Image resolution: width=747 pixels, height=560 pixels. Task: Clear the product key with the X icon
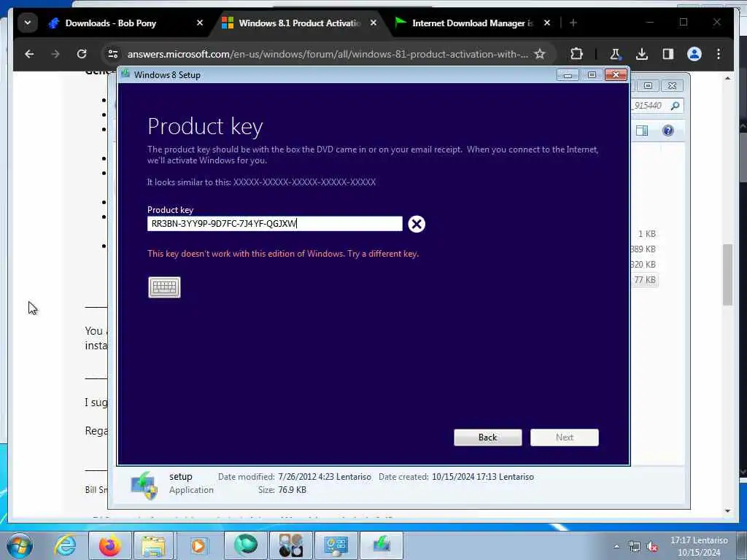point(417,224)
